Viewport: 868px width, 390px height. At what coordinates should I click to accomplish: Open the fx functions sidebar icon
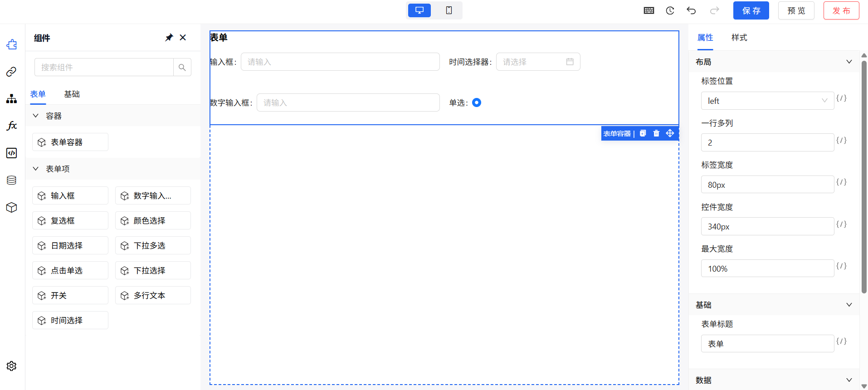[12, 126]
